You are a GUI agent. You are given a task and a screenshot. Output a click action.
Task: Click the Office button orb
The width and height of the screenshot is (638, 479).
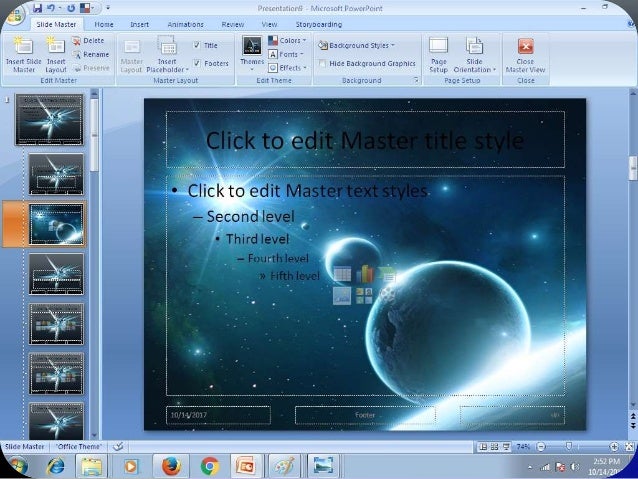tap(15, 15)
